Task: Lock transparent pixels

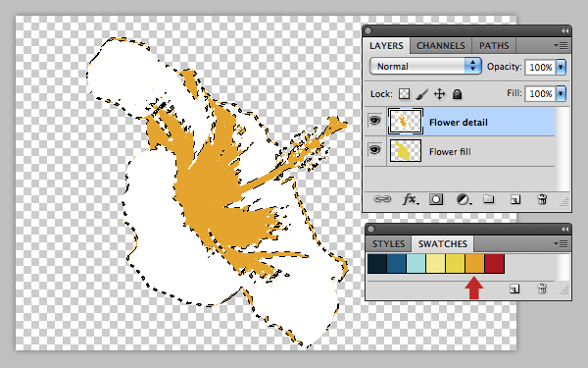Action: tap(404, 94)
